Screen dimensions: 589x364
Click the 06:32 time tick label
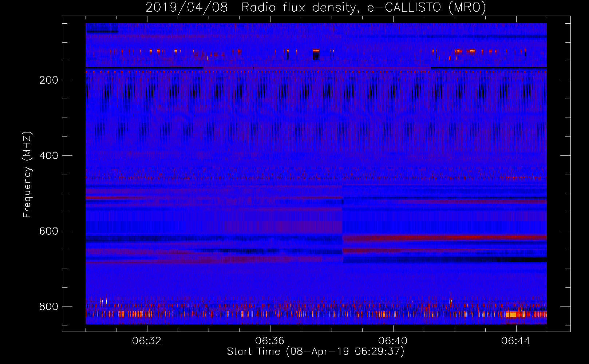[147, 341]
